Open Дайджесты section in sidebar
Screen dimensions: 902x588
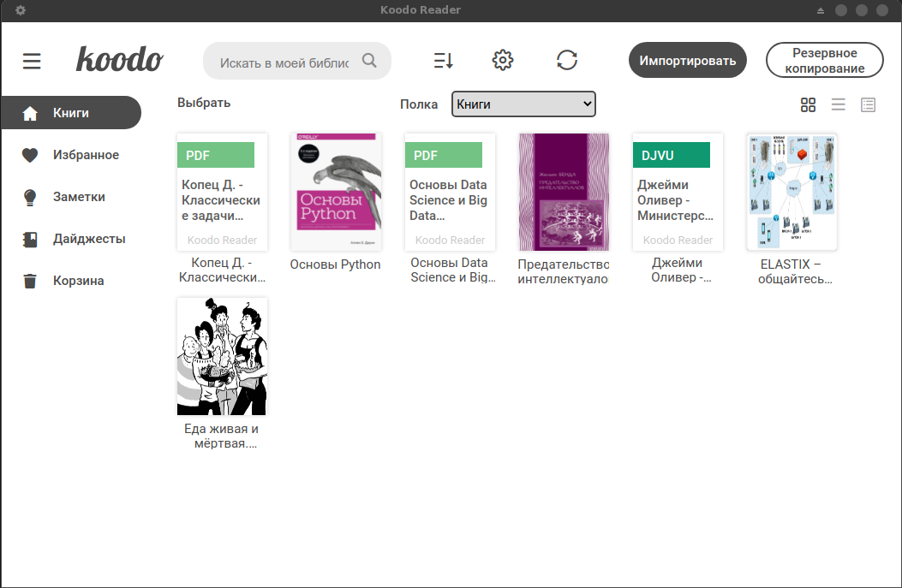pos(89,238)
